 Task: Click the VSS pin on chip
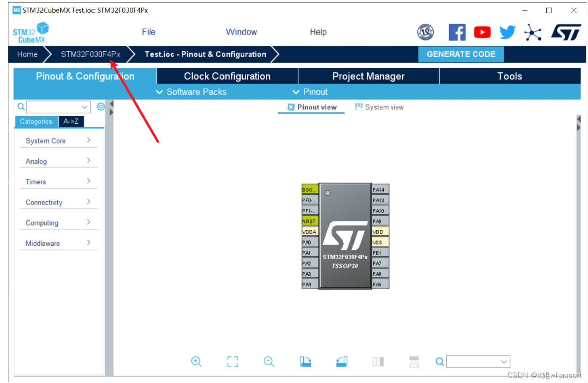(x=380, y=242)
